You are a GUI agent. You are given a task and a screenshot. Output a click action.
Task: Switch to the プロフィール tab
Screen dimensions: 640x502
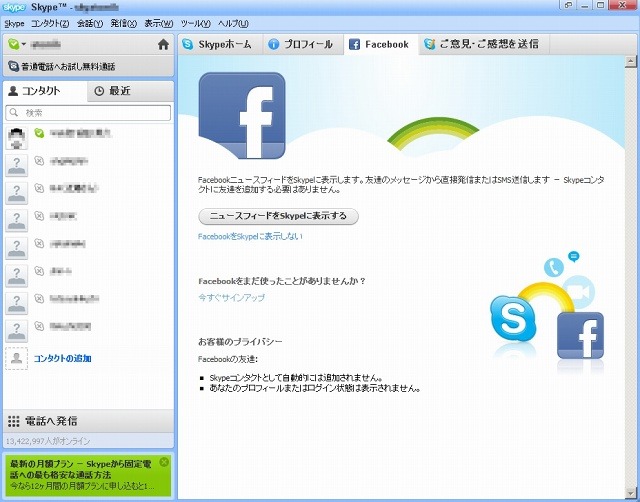coord(303,44)
